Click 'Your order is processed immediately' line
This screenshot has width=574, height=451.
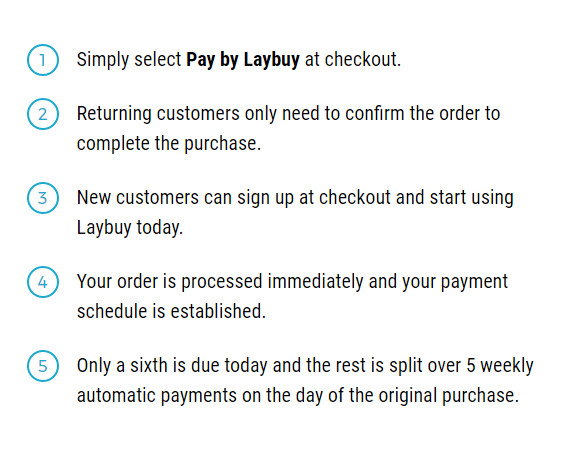[x=292, y=282]
